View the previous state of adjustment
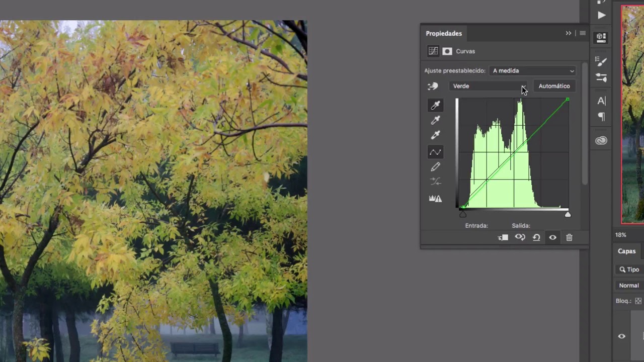Screen dimensions: 644x362 (x=520, y=237)
